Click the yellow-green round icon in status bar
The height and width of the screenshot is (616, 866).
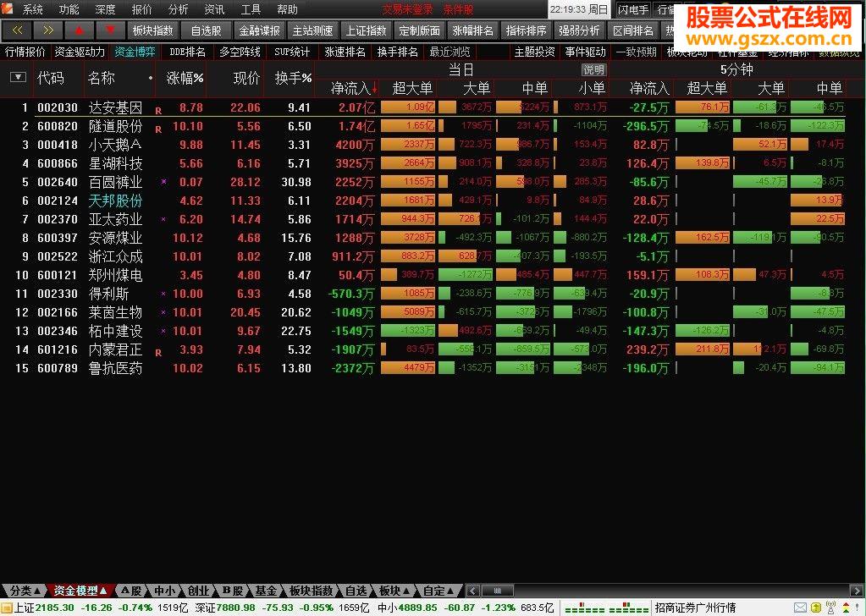(816, 608)
